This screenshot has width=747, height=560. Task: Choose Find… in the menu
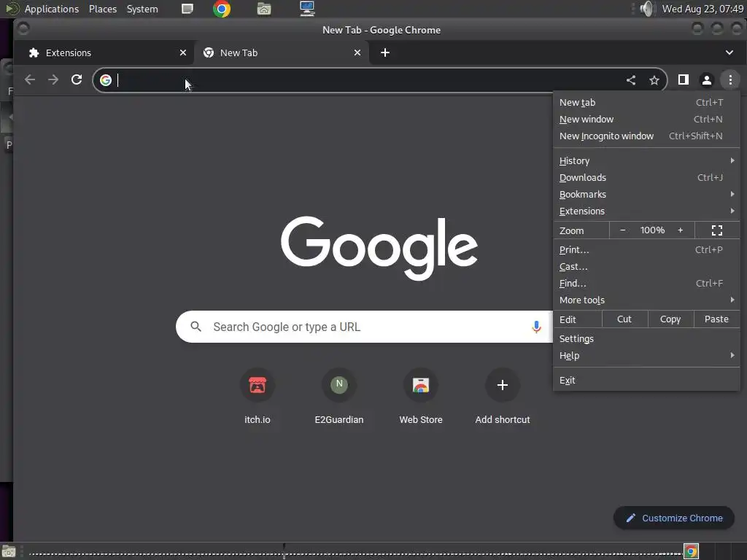[x=646, y=284]
